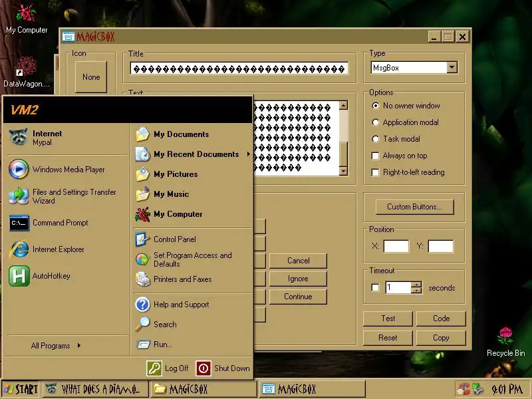
Task: Click the None icon selector button
Action: point(91,77)
